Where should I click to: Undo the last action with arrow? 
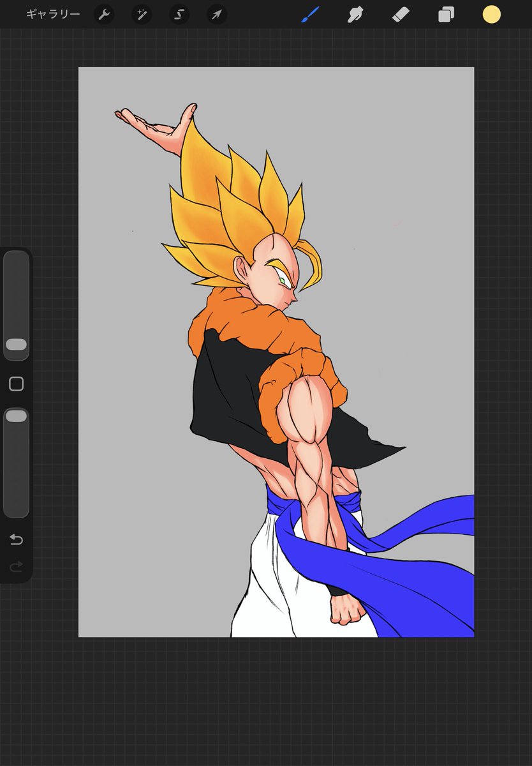pyautogui.click(x=16, y=540)
